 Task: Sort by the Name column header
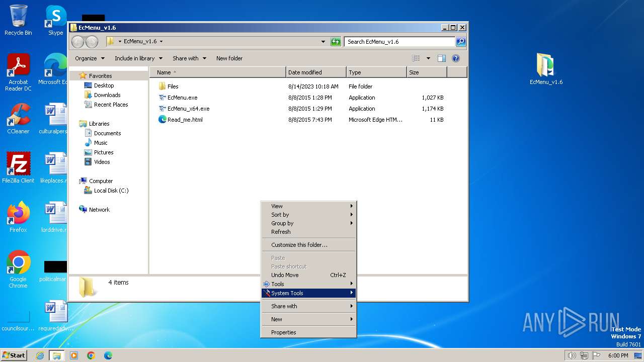click(x=218, y=72)
